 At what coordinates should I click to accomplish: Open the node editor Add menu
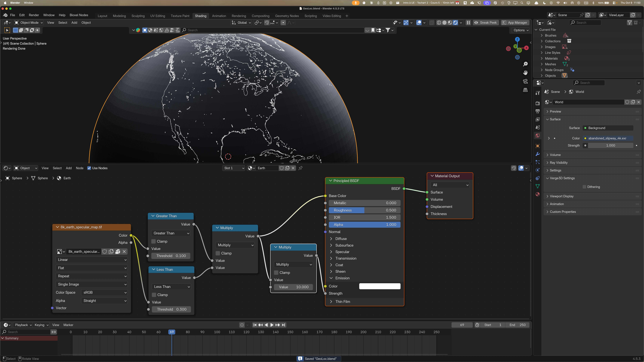click(x=69, y=168)
